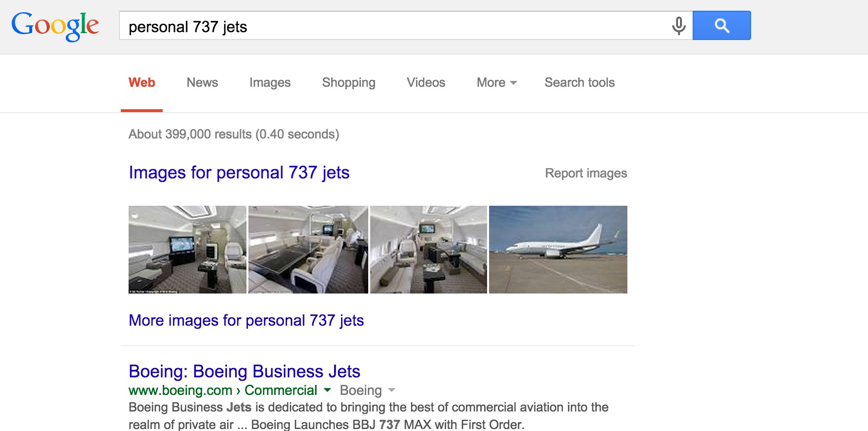The image size is (868, 431).
Task: Click More images for personal 737 jets
Action: (x=246, y=320)
